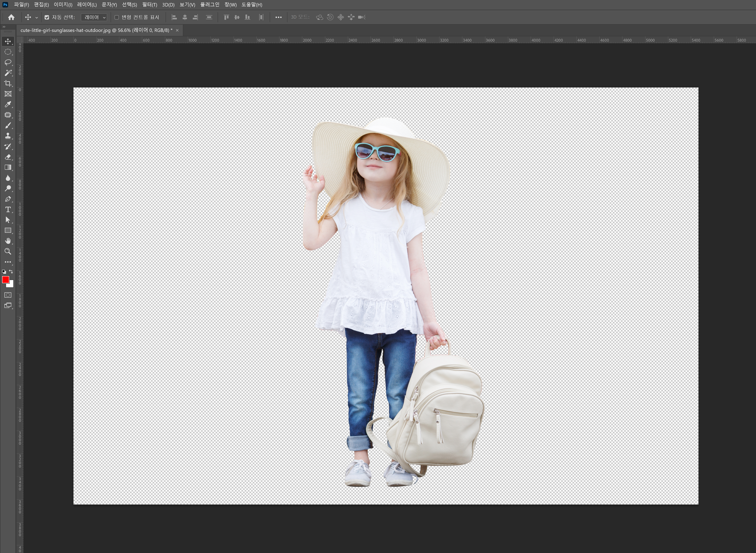Open the 파일(F) menu

click(x=21, y=5)
